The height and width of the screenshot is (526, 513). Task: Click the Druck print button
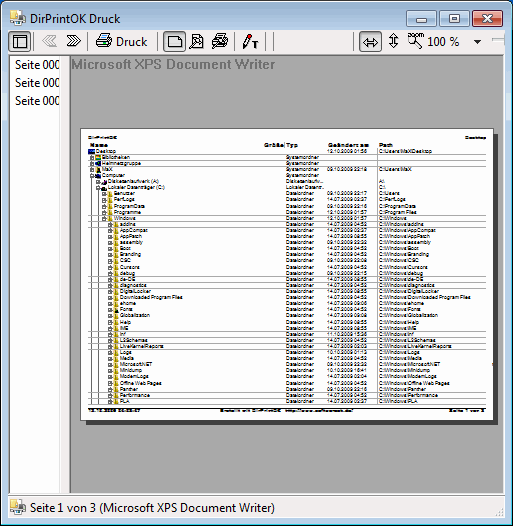pyautogui.click(x=121, y=42)
